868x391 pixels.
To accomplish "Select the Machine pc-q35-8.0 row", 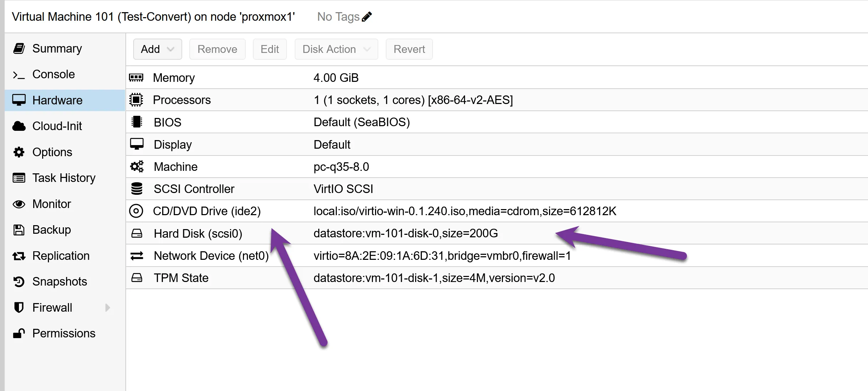I will [175, 167].
